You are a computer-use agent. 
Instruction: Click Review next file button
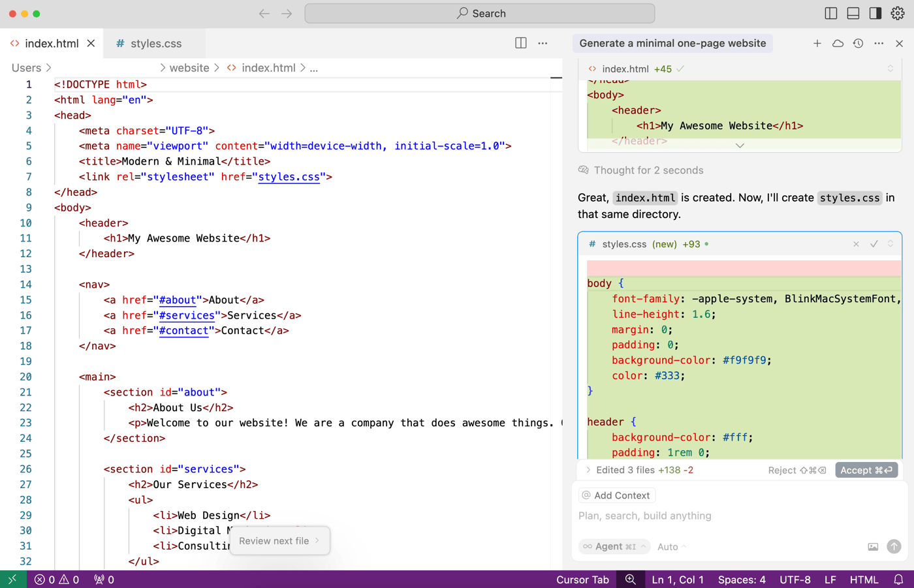point(279,541)
